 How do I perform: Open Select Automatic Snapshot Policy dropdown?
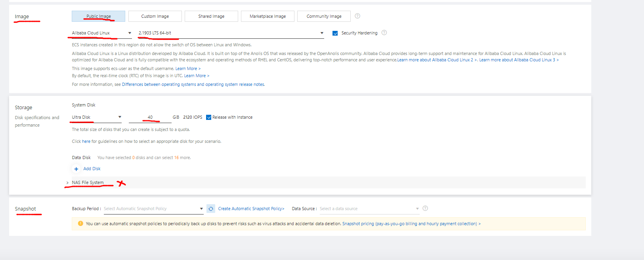(153, 209)
